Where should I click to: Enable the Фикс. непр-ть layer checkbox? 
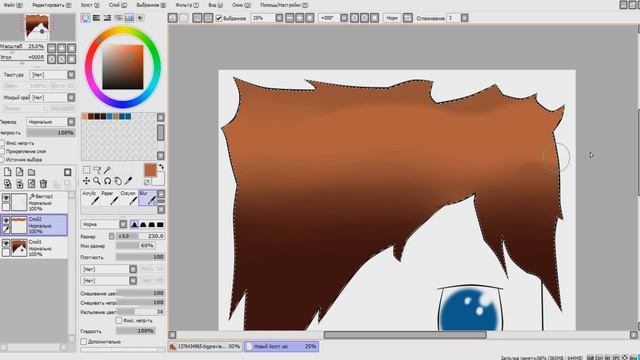coord(2,143)
